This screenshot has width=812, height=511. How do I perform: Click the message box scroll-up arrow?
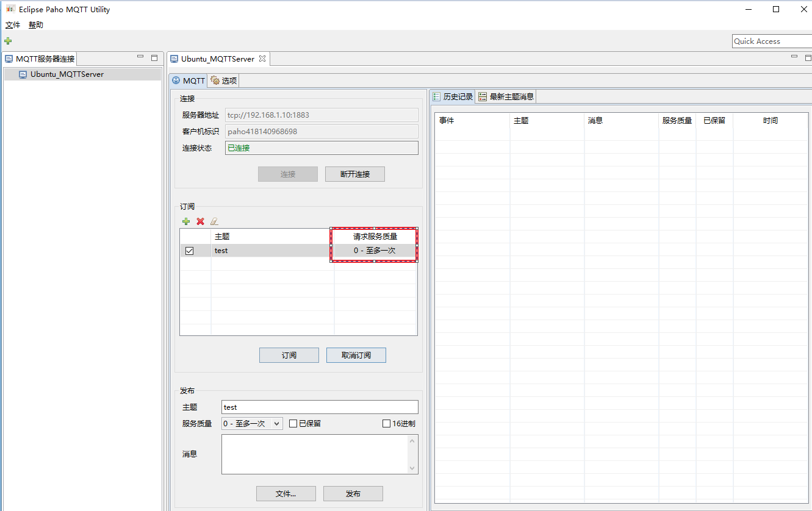click(412, 441)
